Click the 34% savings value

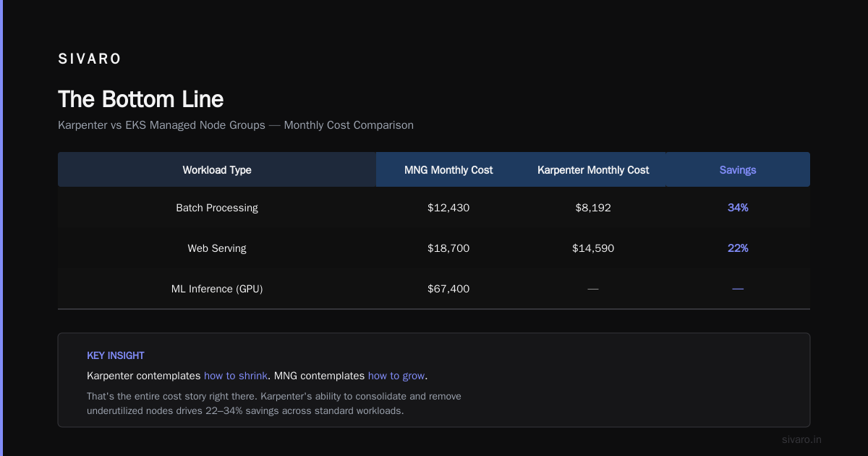pos(738,208)
